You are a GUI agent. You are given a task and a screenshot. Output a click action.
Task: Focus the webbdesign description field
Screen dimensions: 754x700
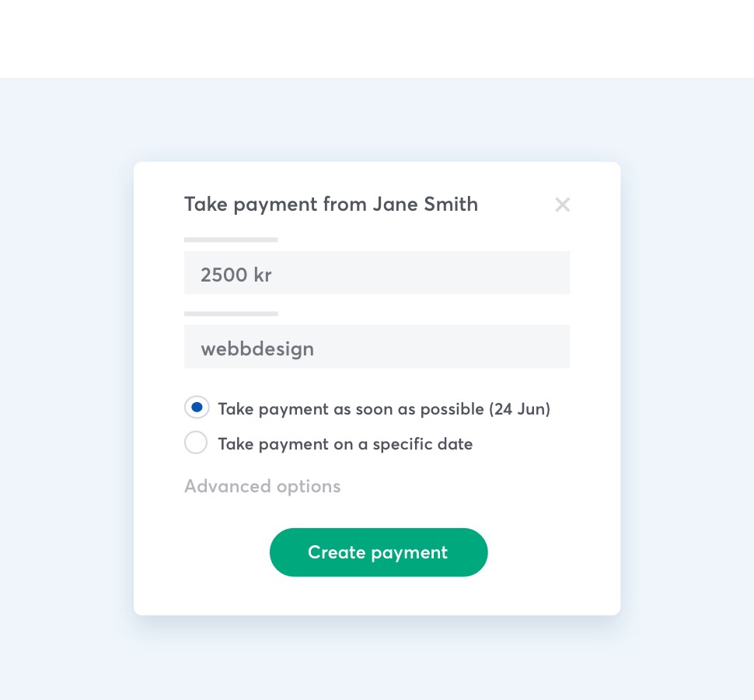point(376,347)
